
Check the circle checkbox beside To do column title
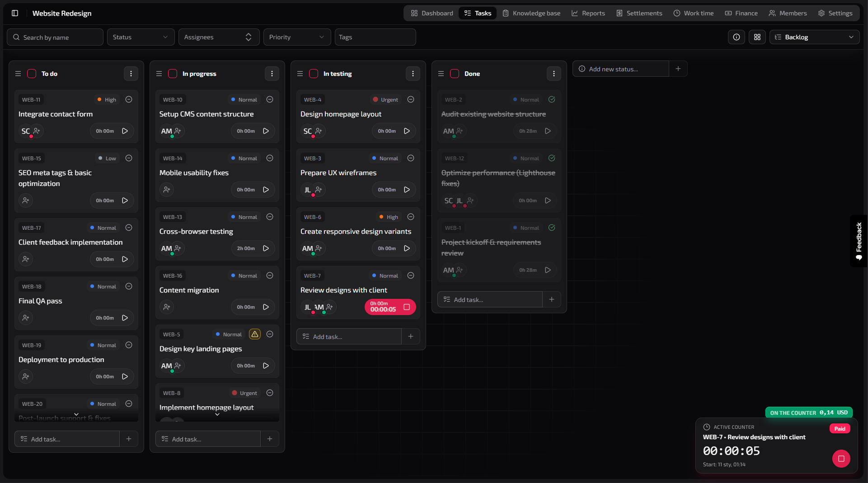coord(32,74)
